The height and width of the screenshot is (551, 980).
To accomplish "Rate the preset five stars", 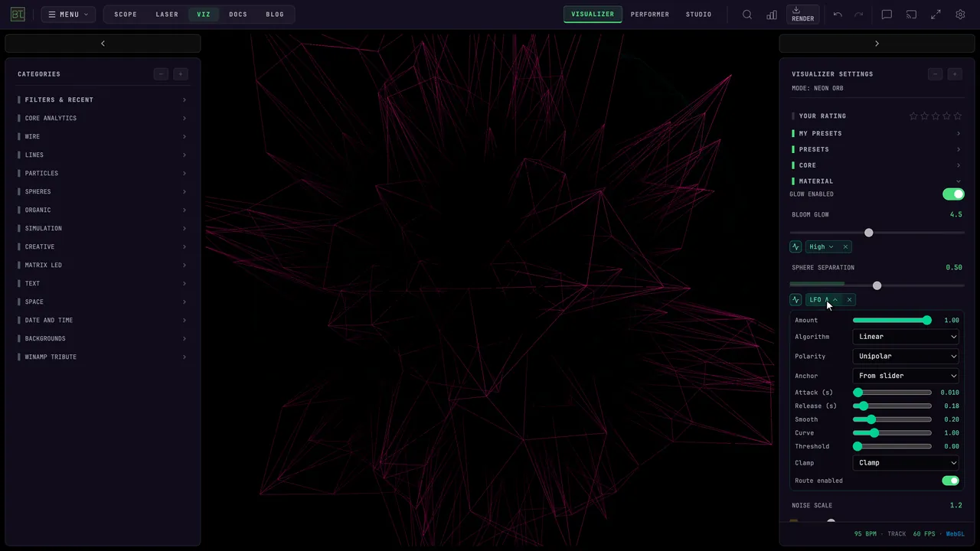I will 958,116.
